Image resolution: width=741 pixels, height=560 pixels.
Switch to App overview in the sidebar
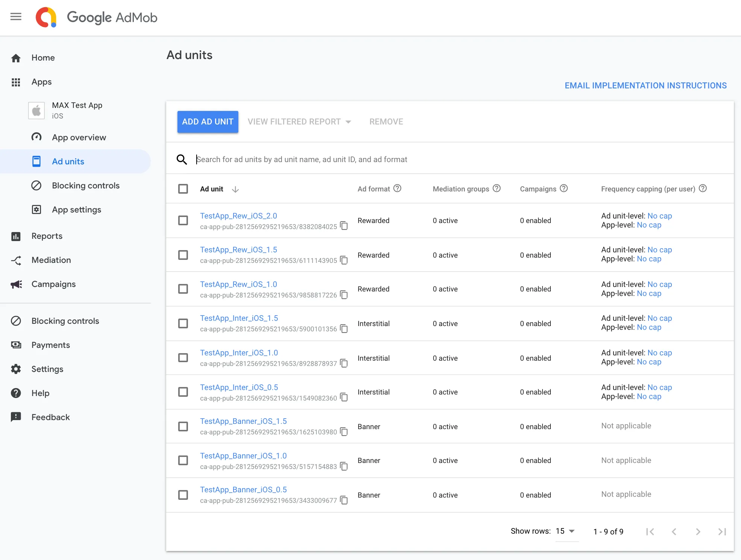(x=79, y=137)
